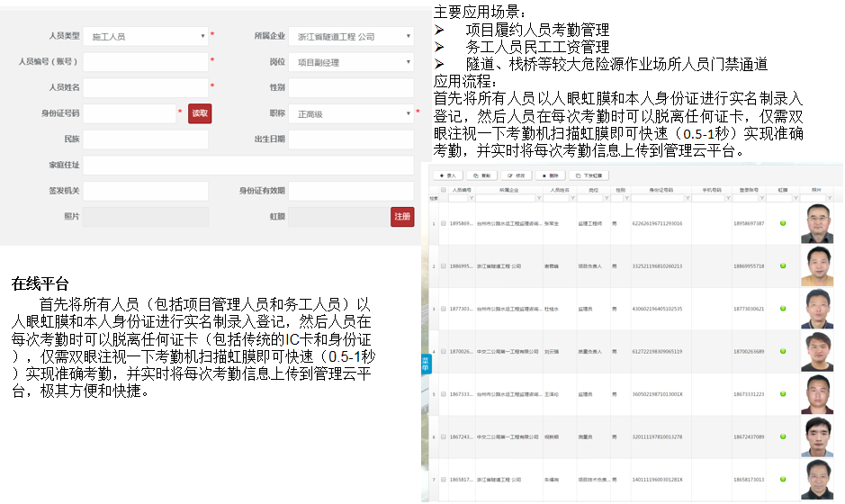Screen dimensions: 845x504
Task: Click the 复制 (copy) toolbar button
Action: point(483,175)
